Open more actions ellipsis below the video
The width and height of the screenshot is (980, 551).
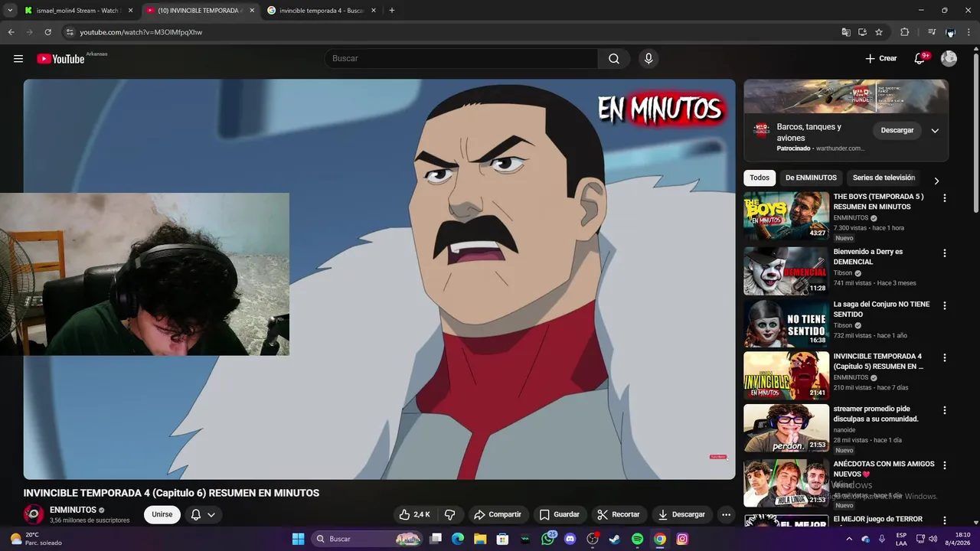(x=726, y=514)
